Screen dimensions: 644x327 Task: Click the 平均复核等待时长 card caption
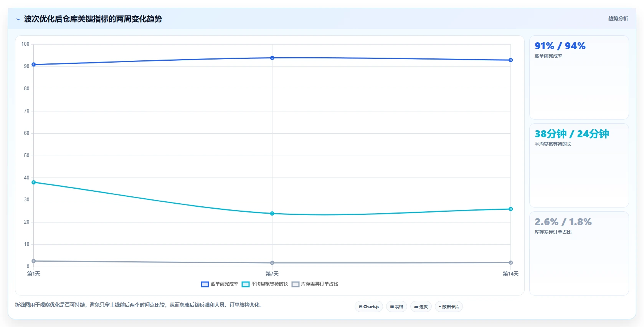point(553,144)
